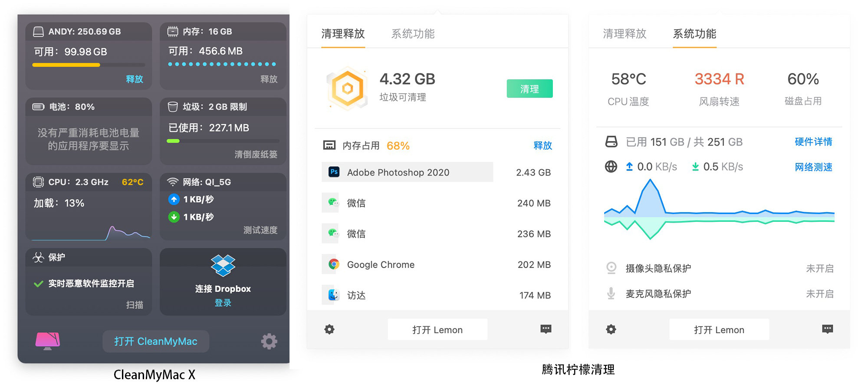Select the Google Chrome 202 MB row
This screenshot has height=384, width=868.
(x=437, y=264)
